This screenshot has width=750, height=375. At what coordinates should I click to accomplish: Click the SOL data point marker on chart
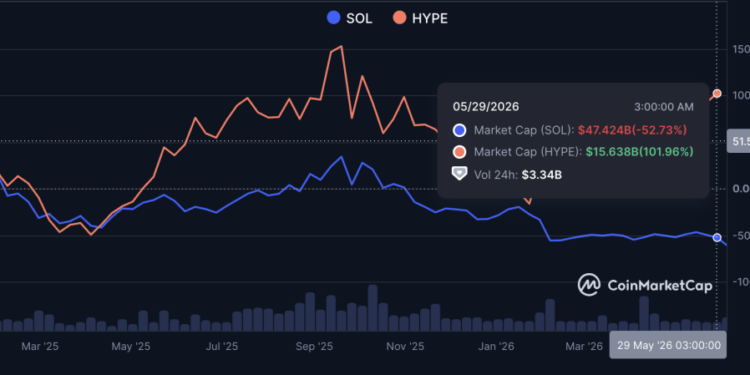[717, 237]
